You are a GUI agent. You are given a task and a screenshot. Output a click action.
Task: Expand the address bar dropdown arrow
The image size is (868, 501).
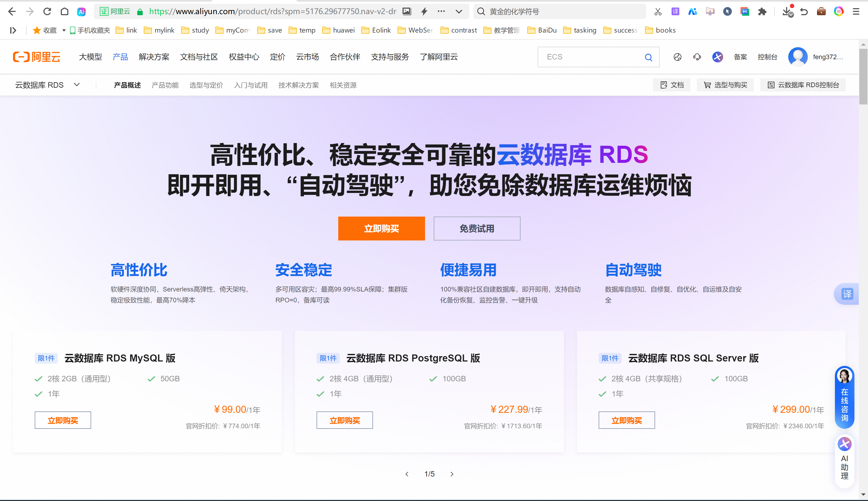point(459,12)
